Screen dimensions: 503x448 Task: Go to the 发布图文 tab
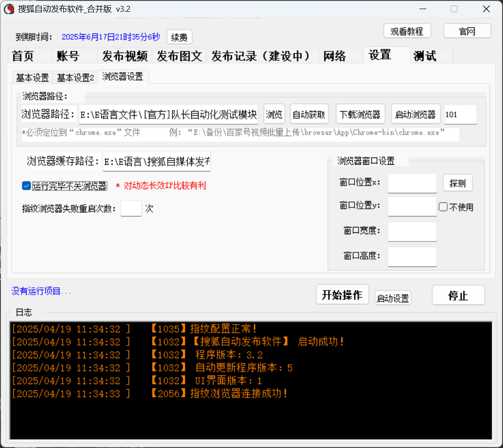click(x=179, y=56)
